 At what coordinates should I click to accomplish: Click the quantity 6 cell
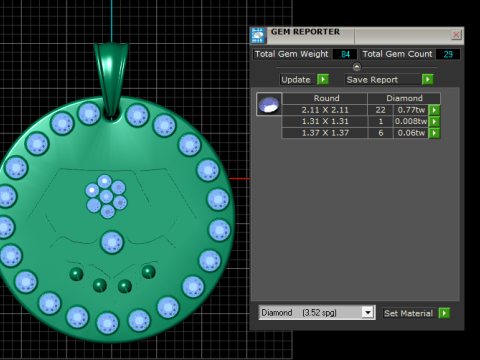pos(380,133)
